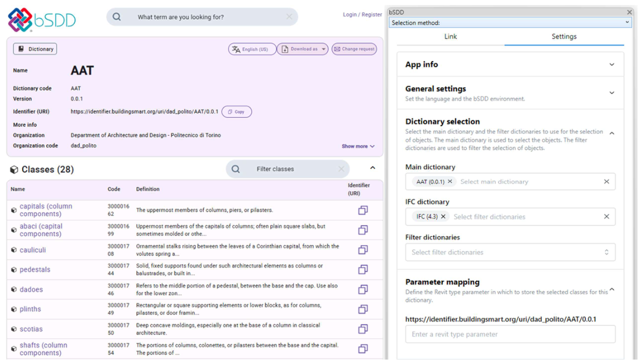Screen dimensions: 642x364
Task: Click the cube icon beside scotias
Action: [13, 329]
